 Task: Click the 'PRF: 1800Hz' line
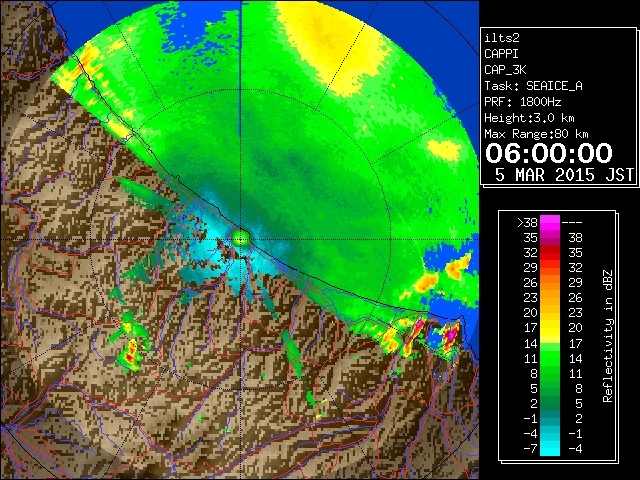(523, 102)
